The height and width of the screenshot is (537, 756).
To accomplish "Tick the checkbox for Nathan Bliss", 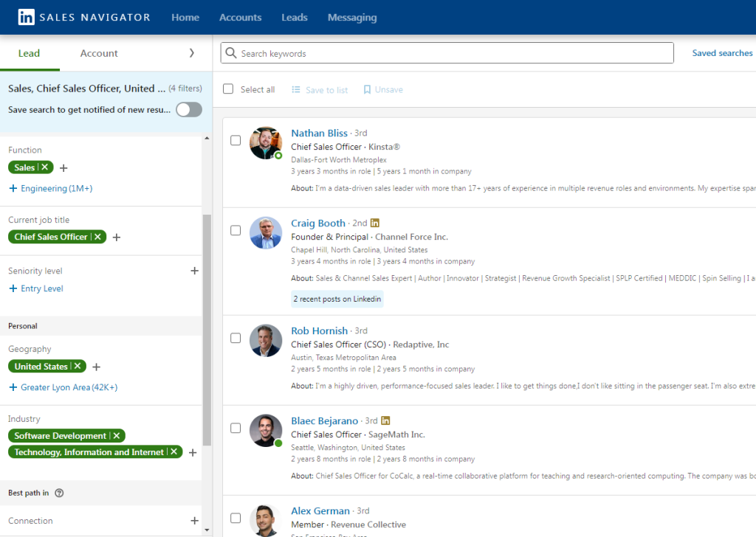I will coord(236,140).
